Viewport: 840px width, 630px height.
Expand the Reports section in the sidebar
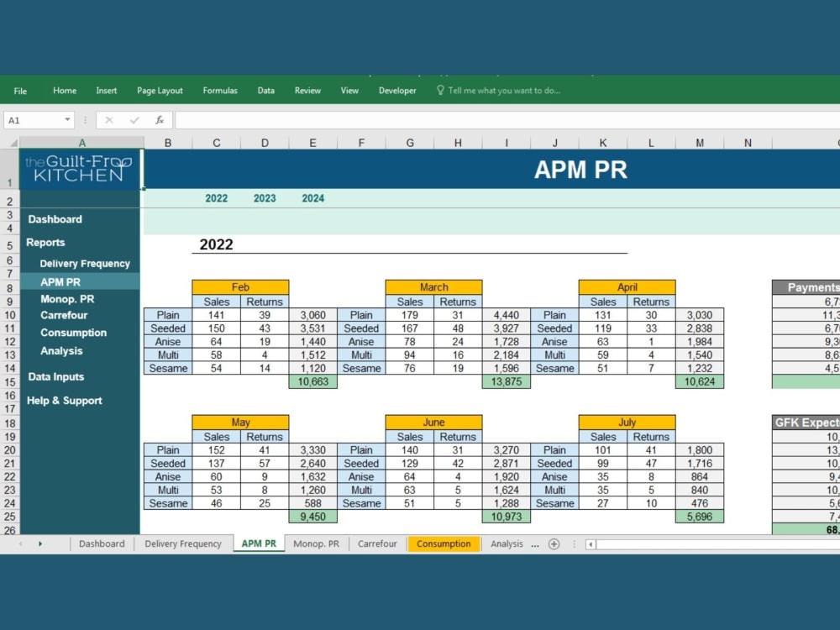(45, 243)
